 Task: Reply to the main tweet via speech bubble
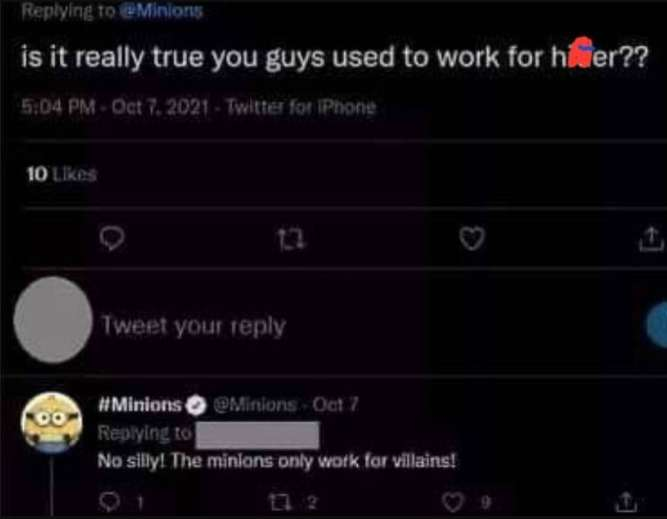[x=113, y=240]
